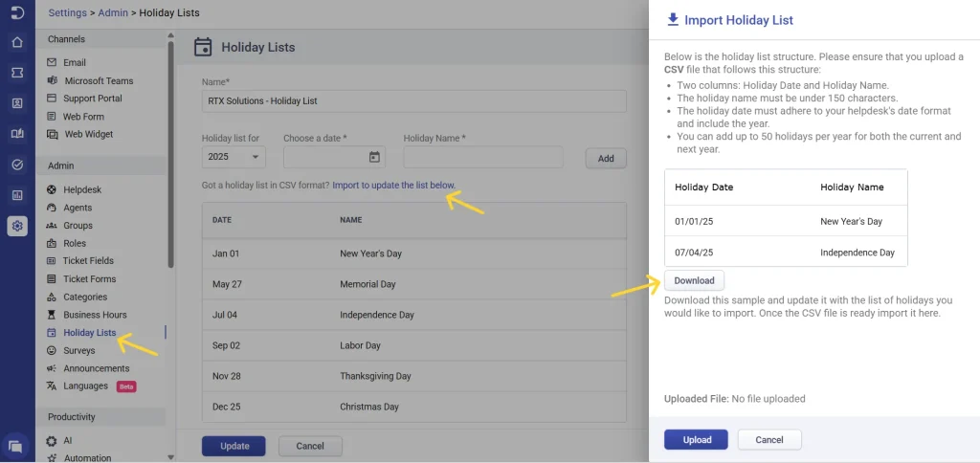Open the Contacts icon in left rail
The image size is (980, 463).
pyautogui.click(x=17, y=103)
